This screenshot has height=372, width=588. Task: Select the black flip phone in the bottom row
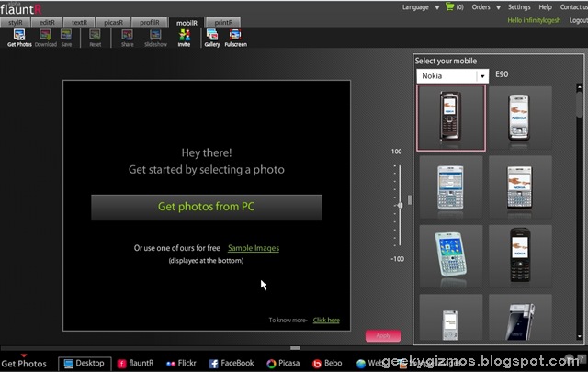click(x=520, y=318)
